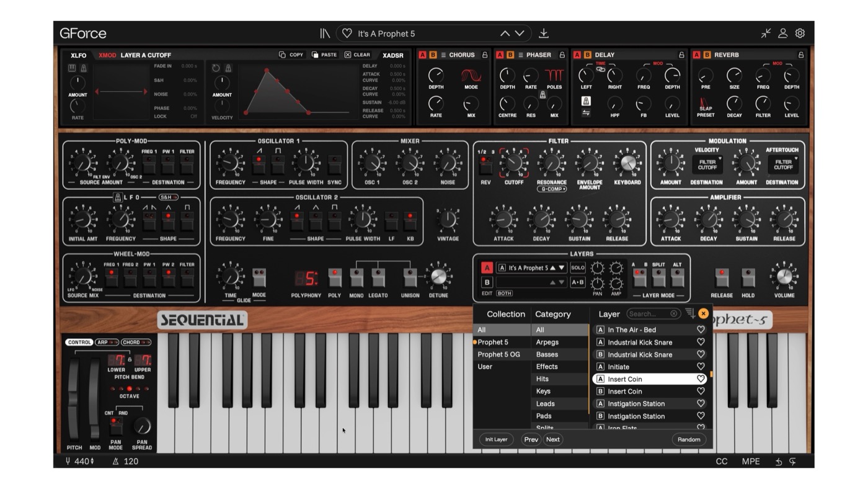The image size is (868, 489).
Task: Toggle the Poly-Mod Filter destination switch
Action: (x=187, y=164)
